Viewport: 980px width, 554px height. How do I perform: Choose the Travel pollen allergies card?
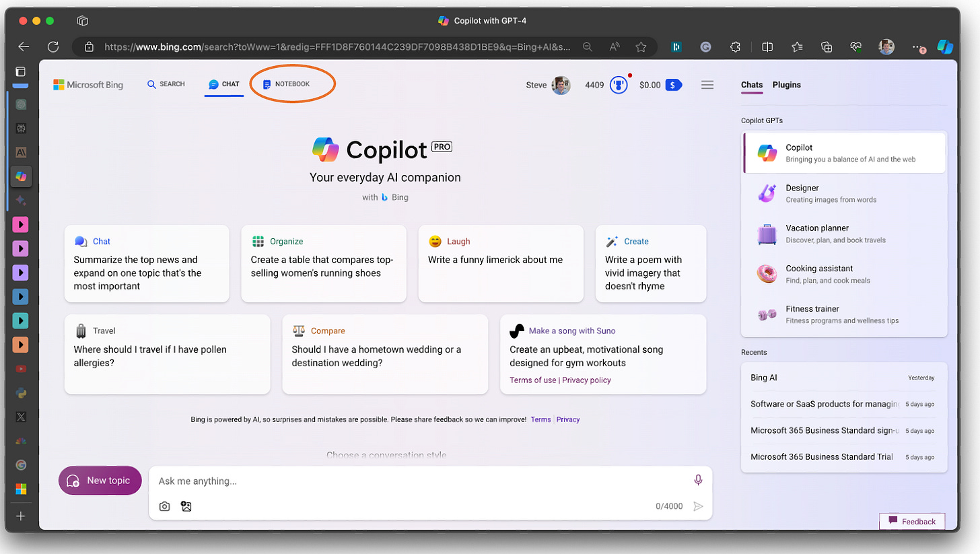coord(168,354)
